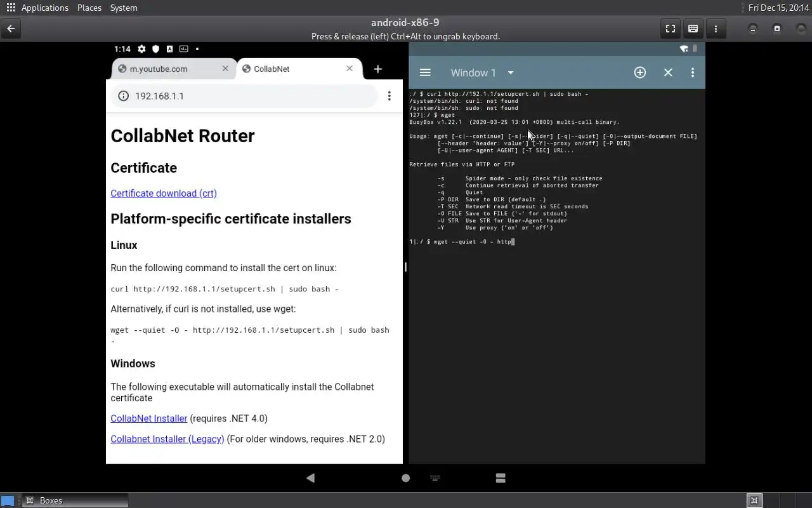The width and height of the screenshot is (812, 508).
Task: Tap Android back navigation button
Action: 310,478
